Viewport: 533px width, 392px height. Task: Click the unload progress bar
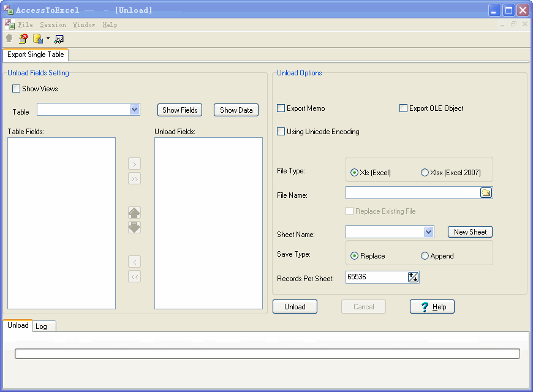pos(267,353)
